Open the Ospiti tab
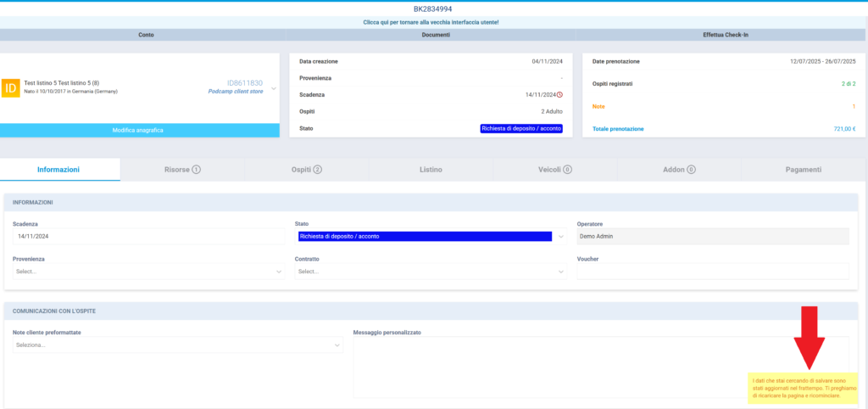Viewport: 868px width, 409px height. pos(307,170)
